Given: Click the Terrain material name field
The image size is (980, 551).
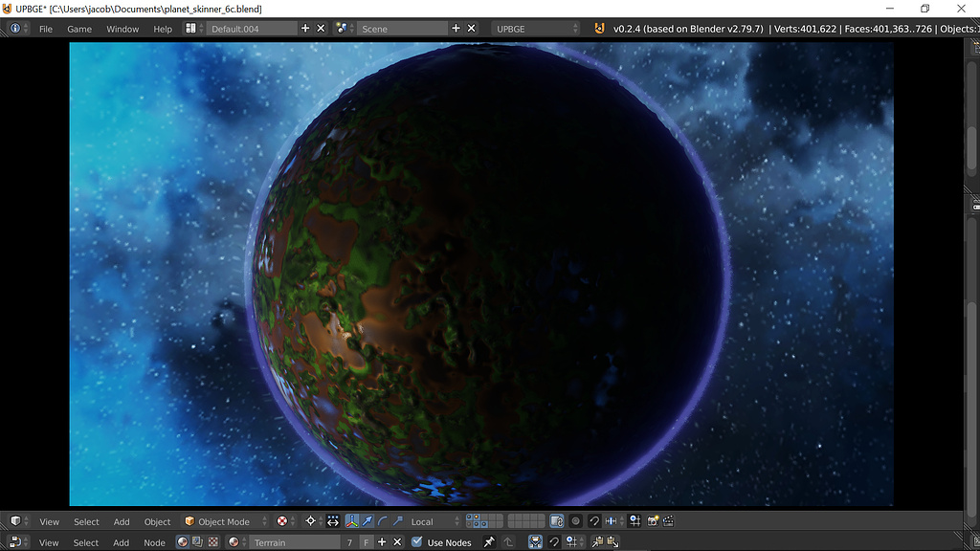Looking at the screenshot, I should click(294, 542).
